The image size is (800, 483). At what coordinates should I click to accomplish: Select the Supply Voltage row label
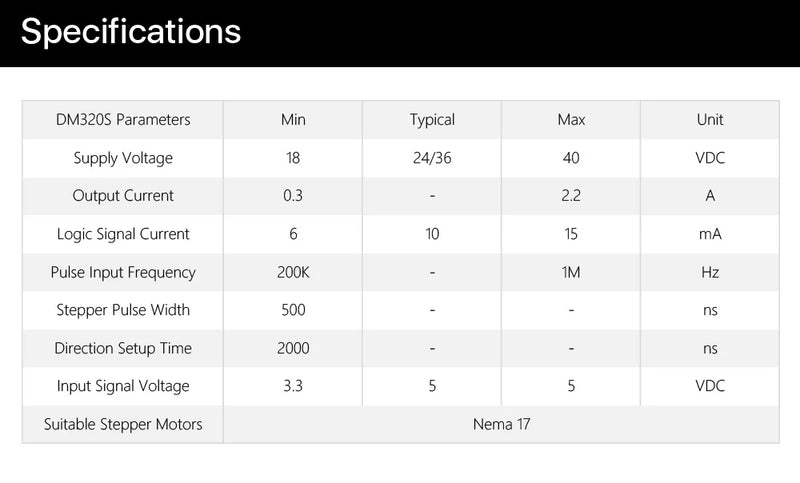(123, 158)
